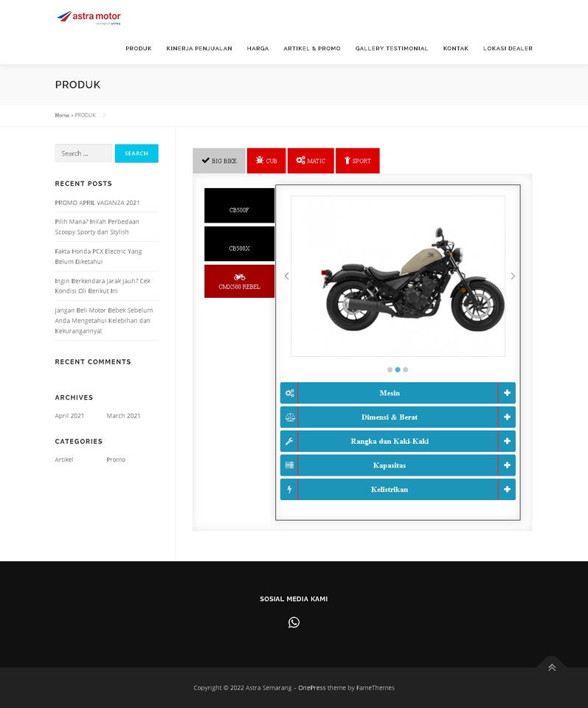Click the gears icon on Mesin row

[x=289, y=393]
